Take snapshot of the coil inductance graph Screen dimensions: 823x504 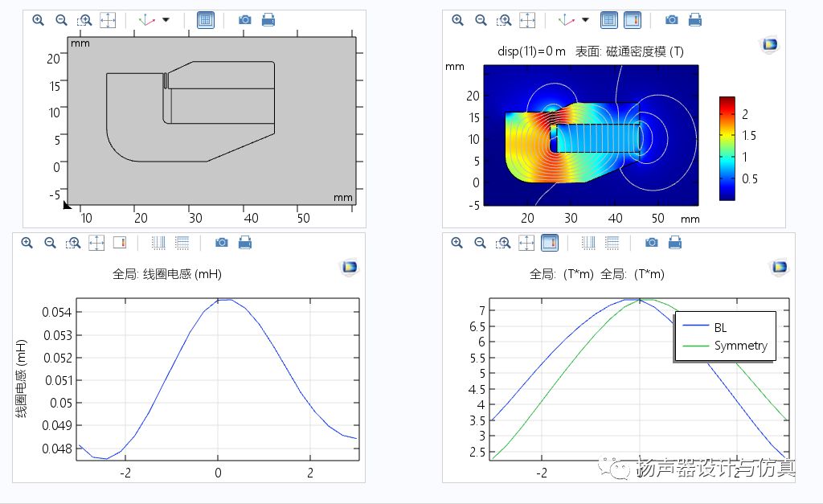[222, 242]
